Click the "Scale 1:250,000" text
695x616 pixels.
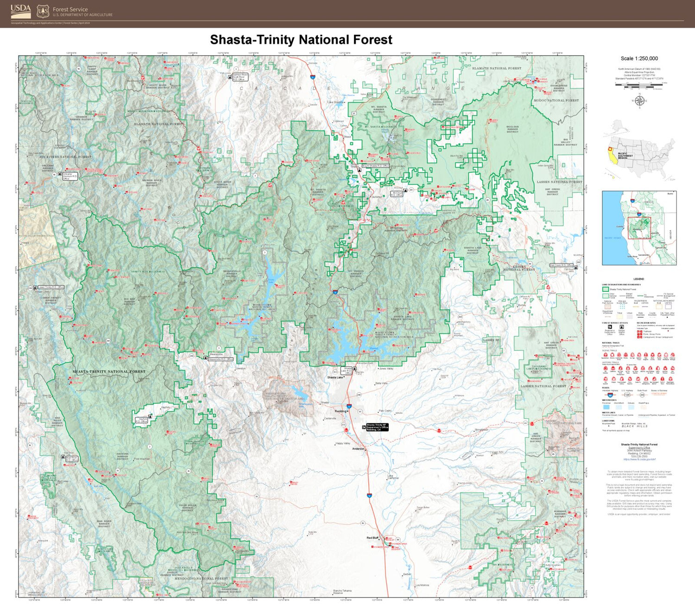(x=639, y=58)
